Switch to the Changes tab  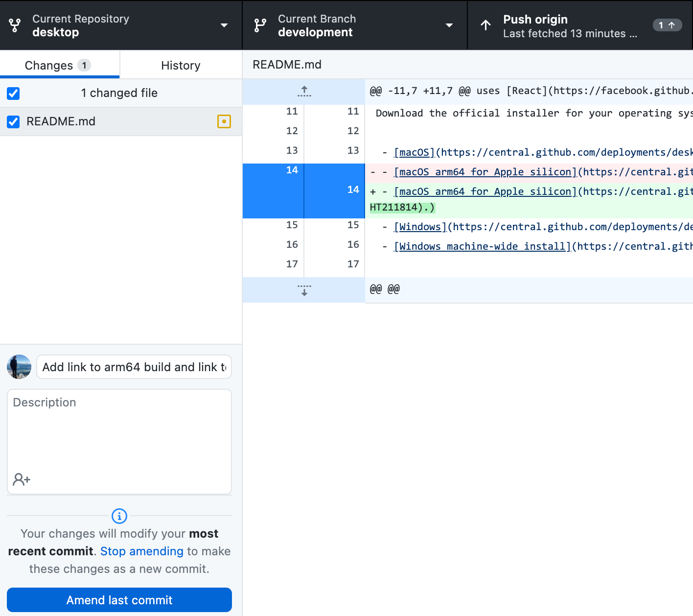60,65
